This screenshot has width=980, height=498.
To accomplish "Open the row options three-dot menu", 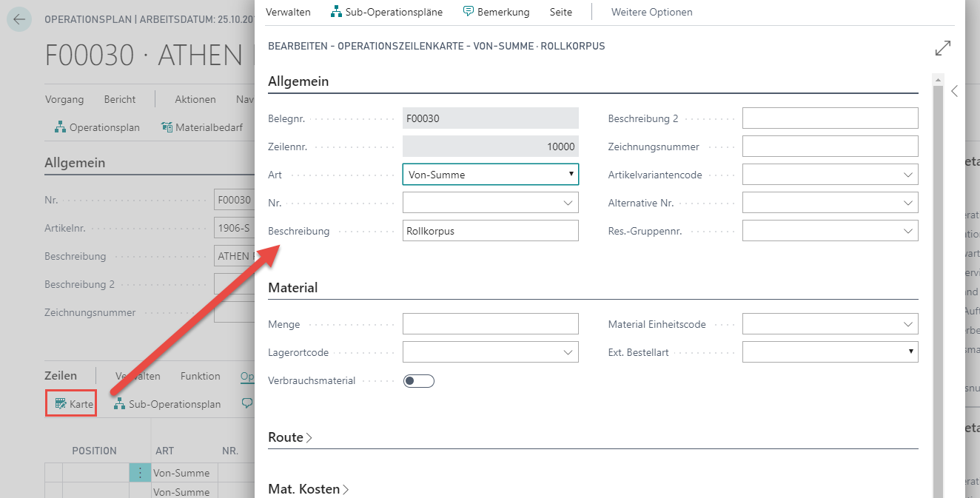I will (x=140, y=472).
